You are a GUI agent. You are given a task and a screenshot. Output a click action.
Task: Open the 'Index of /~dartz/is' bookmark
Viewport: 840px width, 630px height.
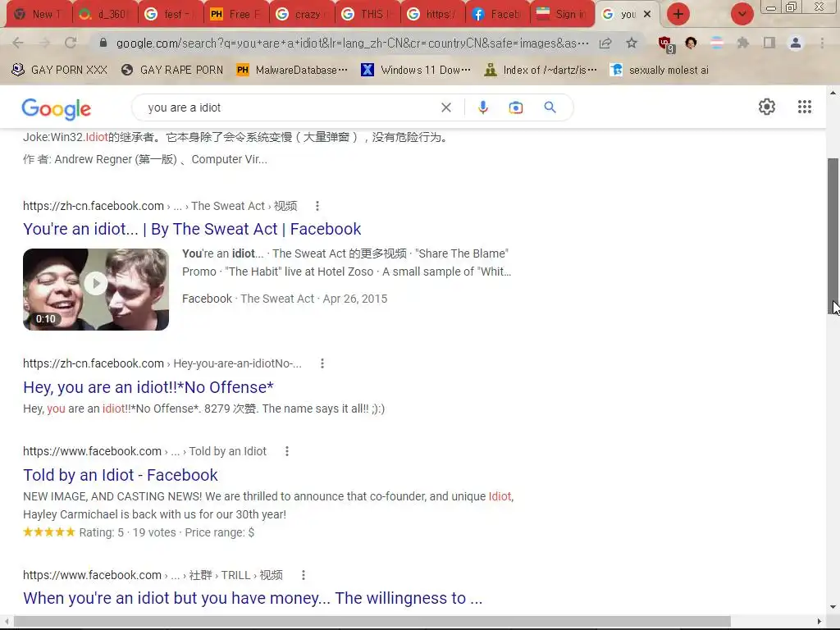541,70
